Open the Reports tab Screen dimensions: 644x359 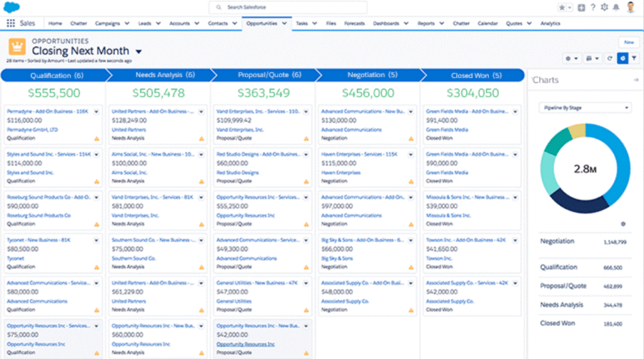[x=426, y=23]
